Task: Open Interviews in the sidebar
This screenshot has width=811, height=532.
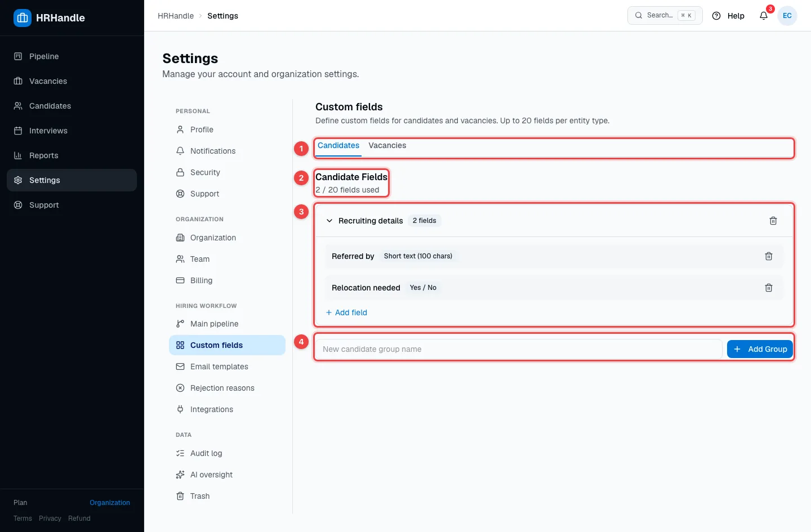Action: 72,131
